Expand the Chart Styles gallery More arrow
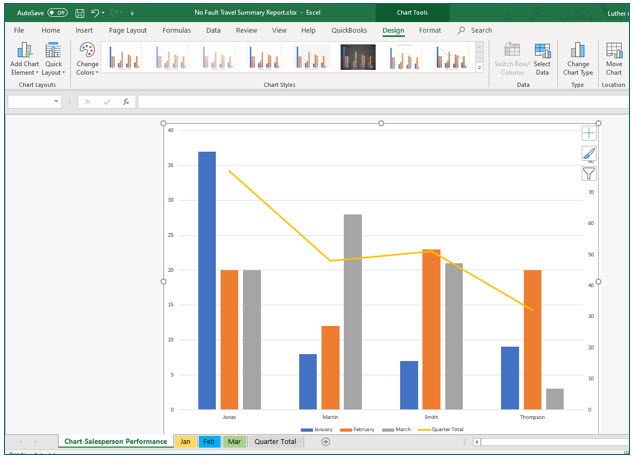The height and width of the screenshot is (458, 632). pyautogui.click(x=480, y=68)
